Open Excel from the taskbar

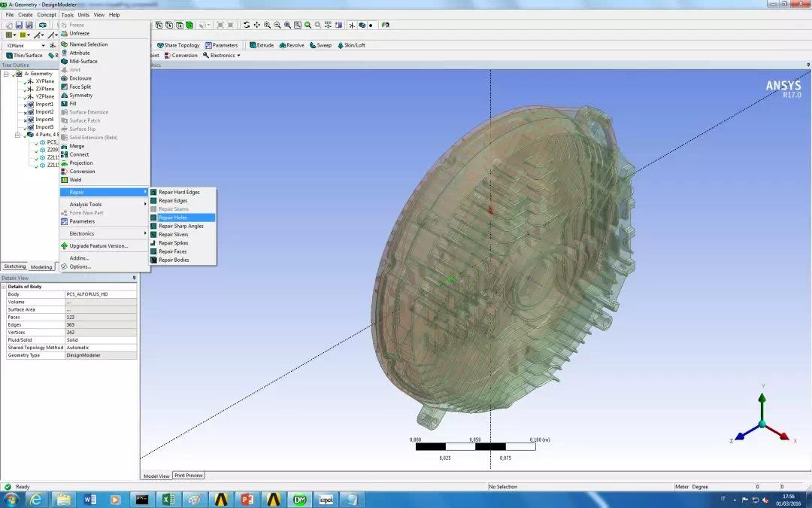[x=168, y=499]
